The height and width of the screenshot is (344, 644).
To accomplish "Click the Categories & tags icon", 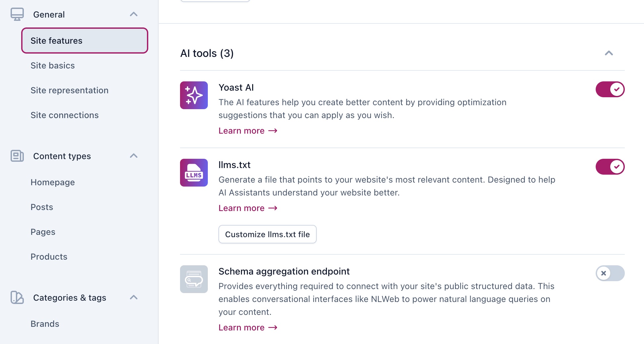I will pyautogui.click(x=17, y=297).
